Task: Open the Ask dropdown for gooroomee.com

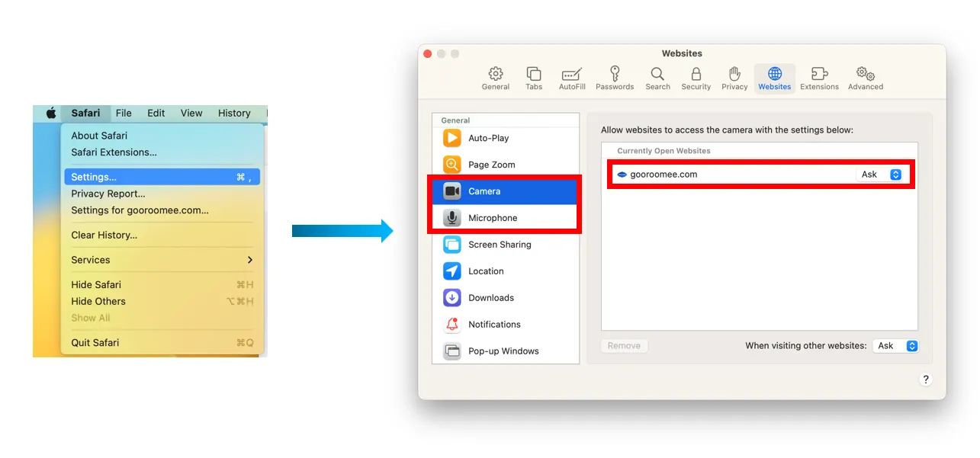Action: pyautogui.click(x=880, y=175)
